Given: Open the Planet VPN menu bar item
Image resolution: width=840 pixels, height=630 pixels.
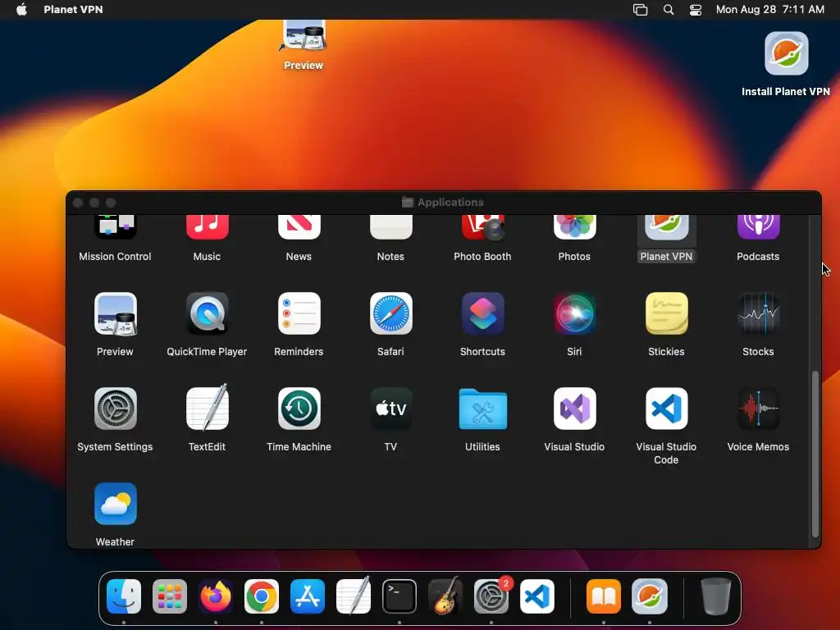Looking at the screenshot, I should (x=73, y=9).
